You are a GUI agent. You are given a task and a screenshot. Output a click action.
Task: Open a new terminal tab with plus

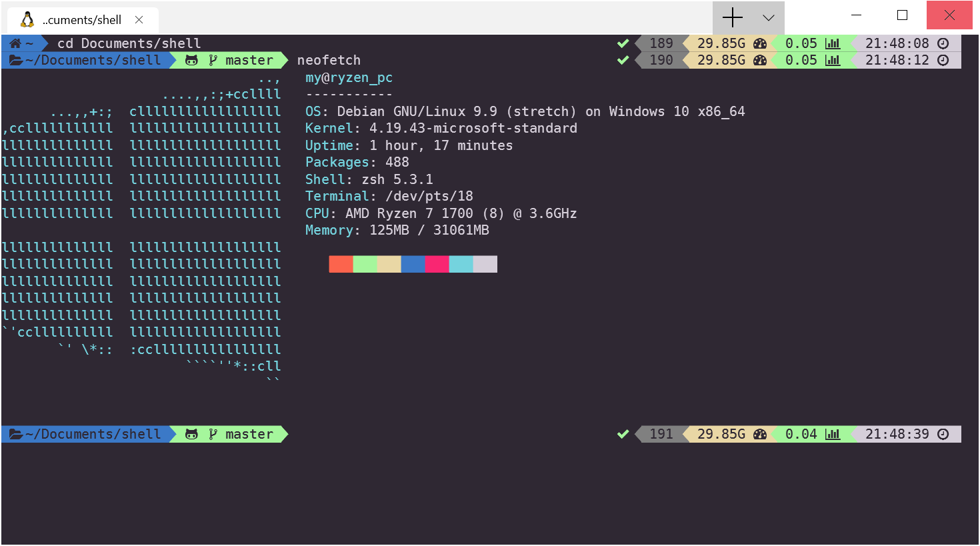click(x=733, y=17)
